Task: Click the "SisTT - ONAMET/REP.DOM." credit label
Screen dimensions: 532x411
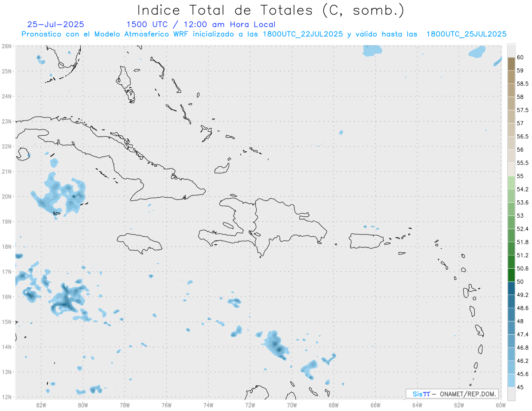Action: click(452, 394)
